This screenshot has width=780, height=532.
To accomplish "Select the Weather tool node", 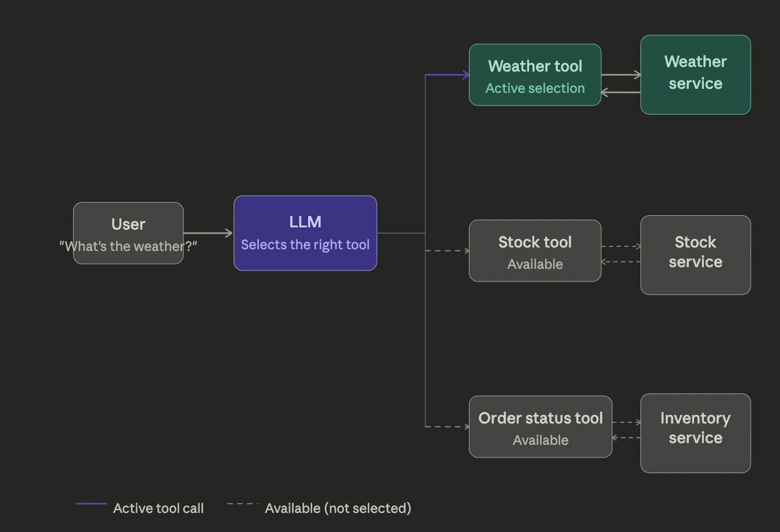I will point(534,74).
